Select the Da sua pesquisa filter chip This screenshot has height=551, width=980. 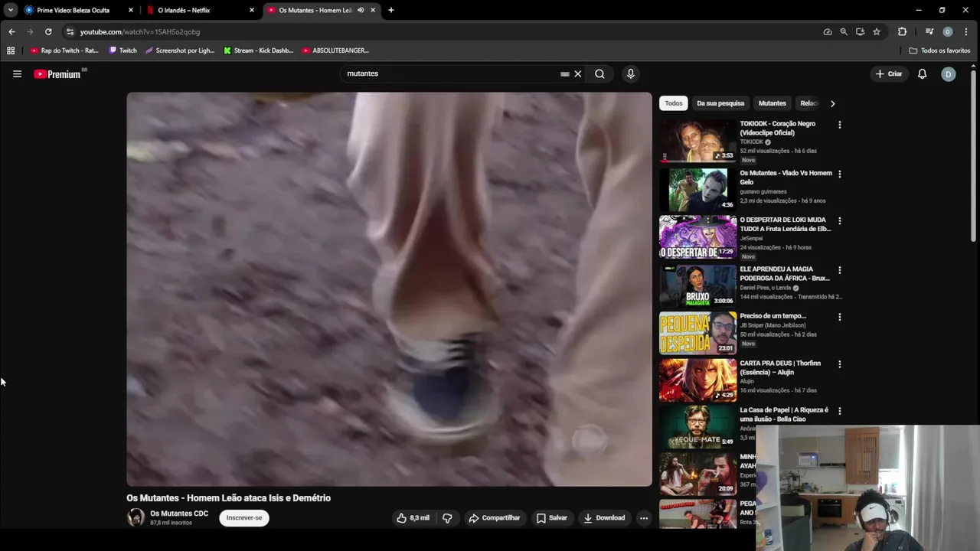pyautogui.click(x=720, y=103)
